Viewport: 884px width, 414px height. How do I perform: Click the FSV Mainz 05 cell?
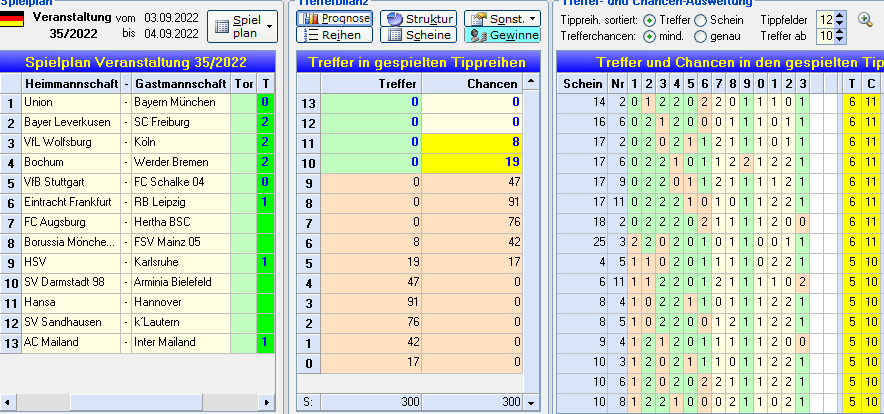[x=181, y=243]
